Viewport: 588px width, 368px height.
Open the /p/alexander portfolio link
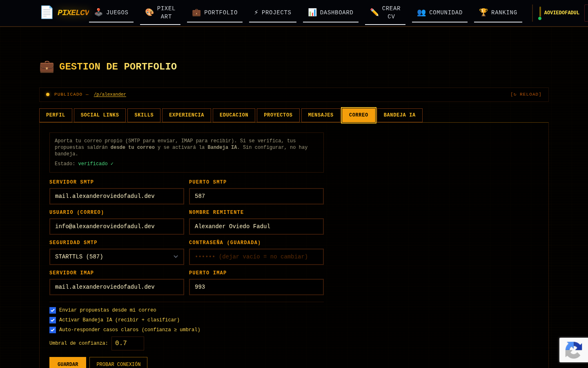point(110,94)
